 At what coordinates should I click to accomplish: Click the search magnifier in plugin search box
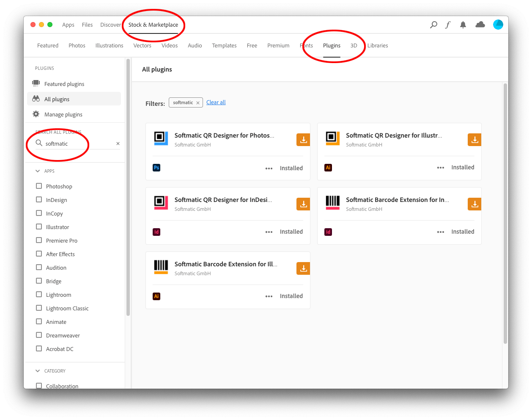(39, 143)
